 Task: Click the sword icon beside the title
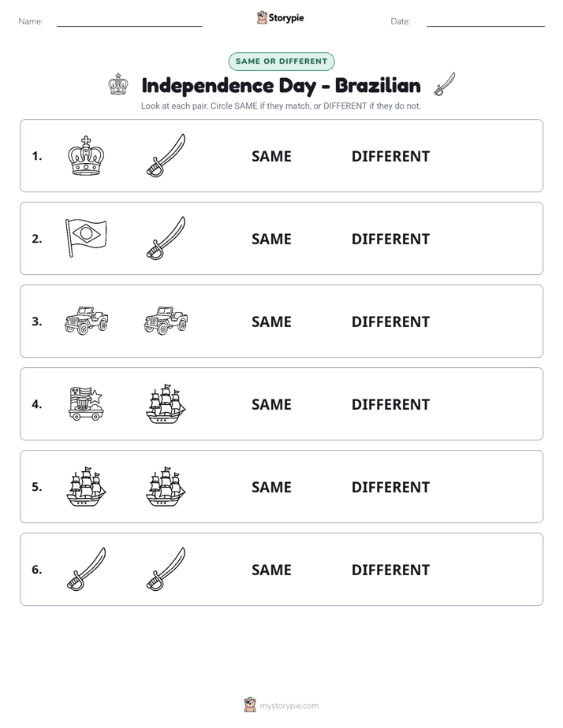point(445,84)
